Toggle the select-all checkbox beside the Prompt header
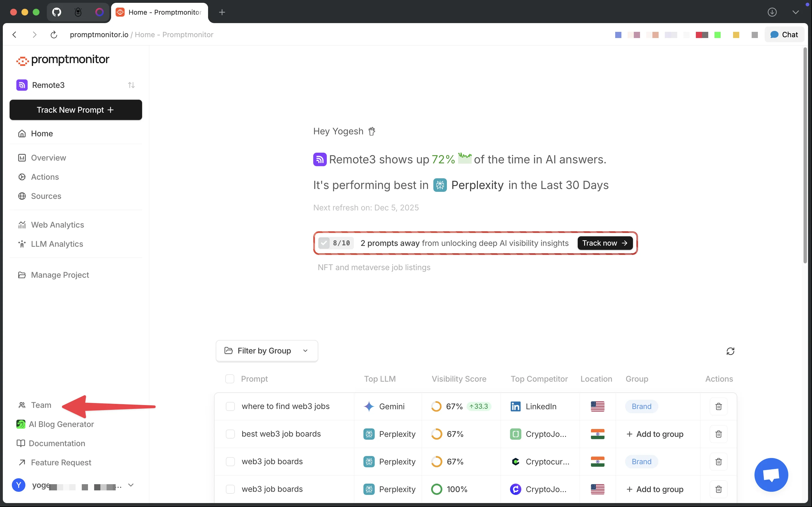Image resolution: width=812 pixels, height=507 pixels. [230, 379]
